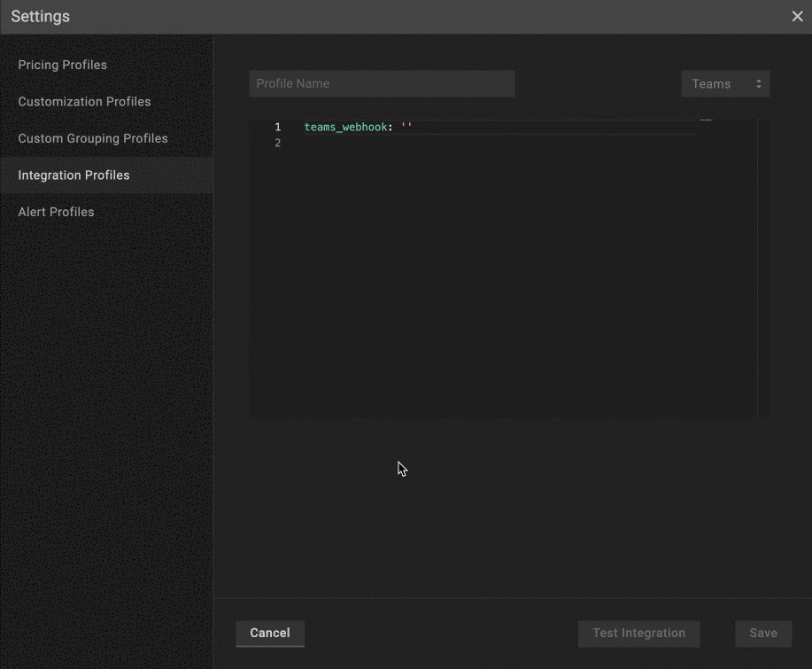This screenshot has height=669, width=812.
Task: Expand the Teams integration type dropdown
Action: [725, 84]
